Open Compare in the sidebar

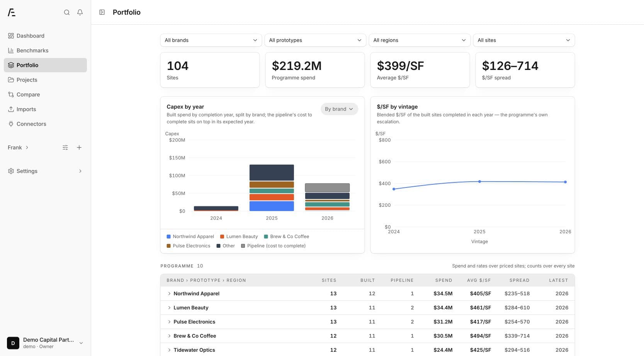(45, 95)
